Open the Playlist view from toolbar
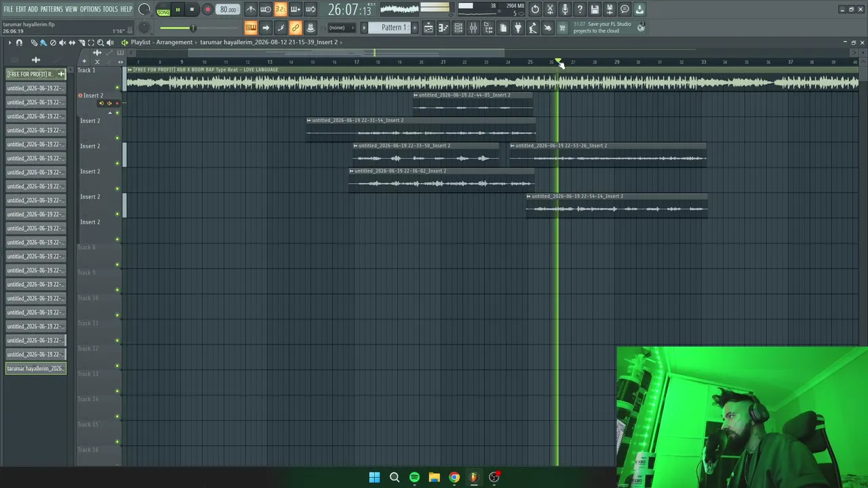Image resolution: width=868 pixels, height=488 pixels. (429, 28)
